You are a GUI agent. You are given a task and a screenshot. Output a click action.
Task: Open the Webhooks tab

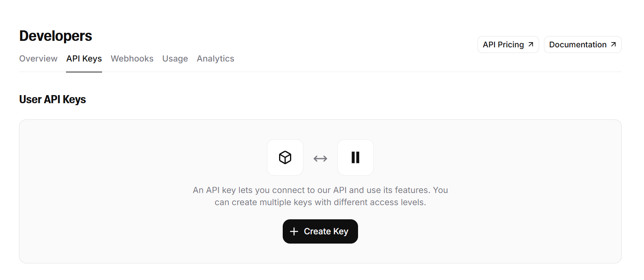(x=132, y=59)
